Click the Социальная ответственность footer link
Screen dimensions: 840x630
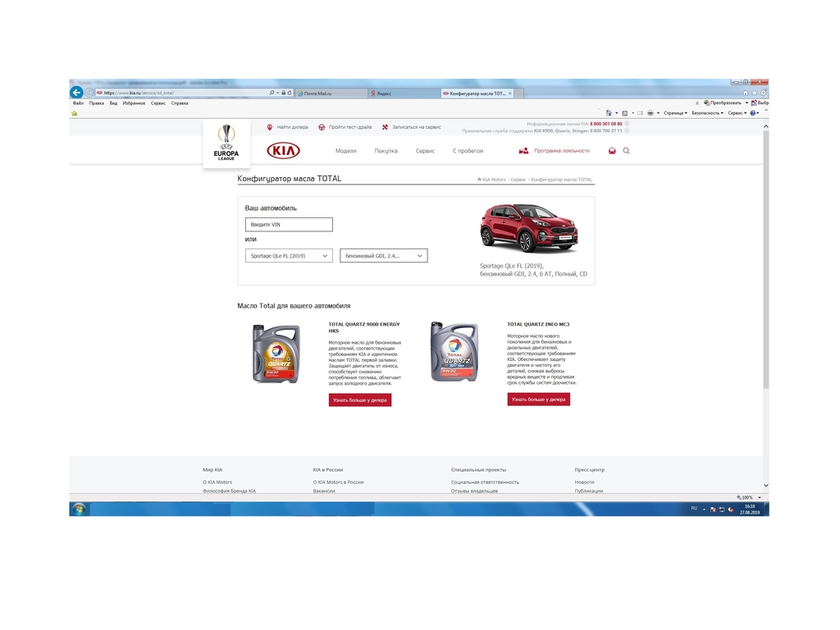(485, 482)
